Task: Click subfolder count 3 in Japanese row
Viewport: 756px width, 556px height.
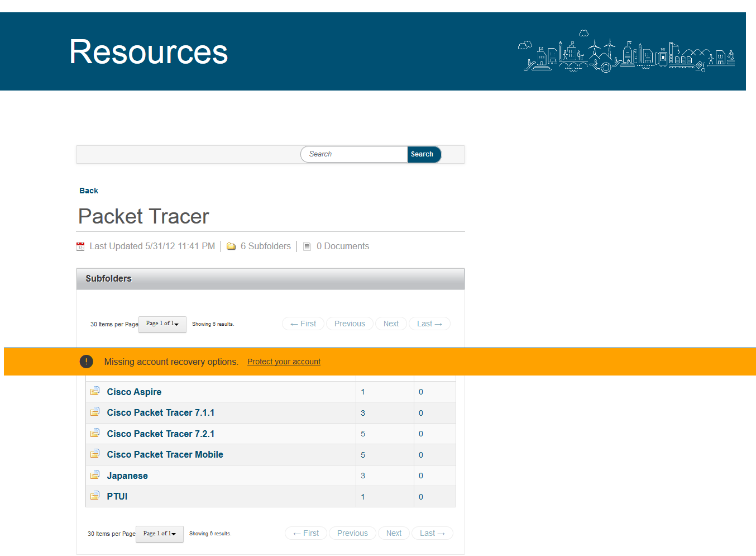Action: point(363,476)
